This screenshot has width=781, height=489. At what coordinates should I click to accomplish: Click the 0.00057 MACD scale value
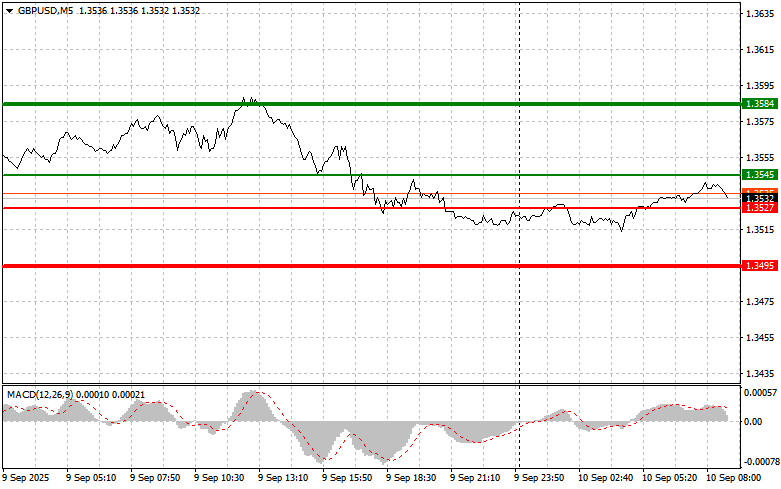click(760, 394)
